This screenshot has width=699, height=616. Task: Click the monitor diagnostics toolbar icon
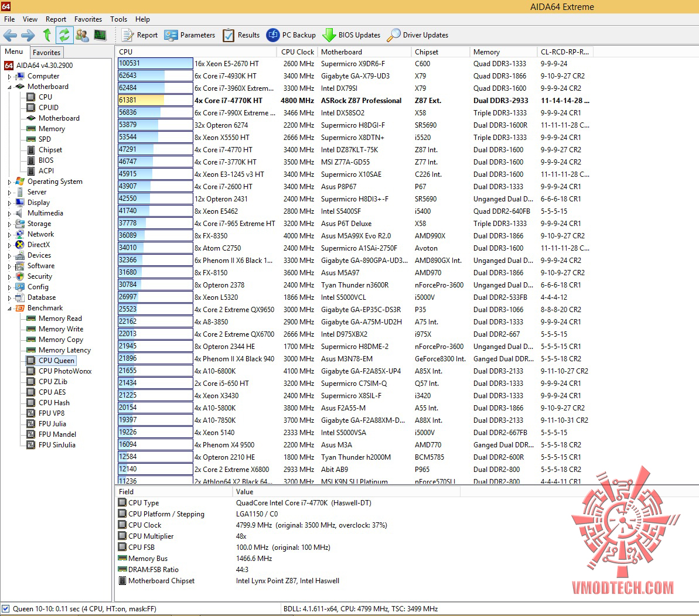100,35
